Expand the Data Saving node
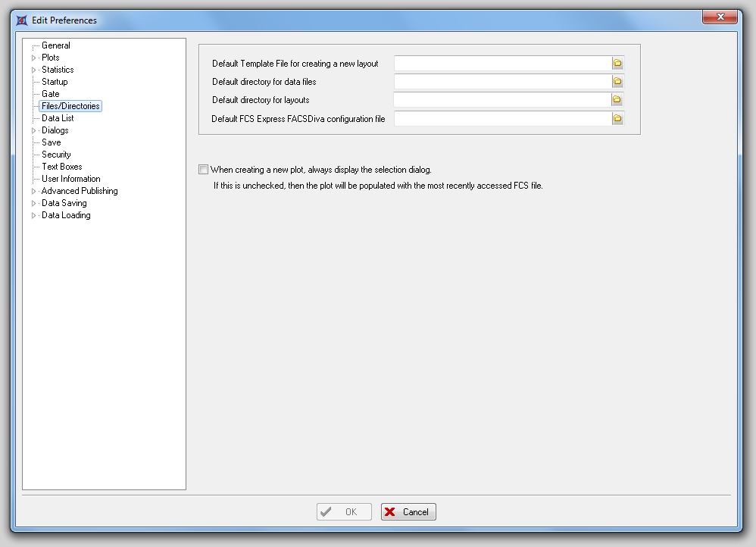The height and width of the screenshot is (547, 756). pos(33,203)
